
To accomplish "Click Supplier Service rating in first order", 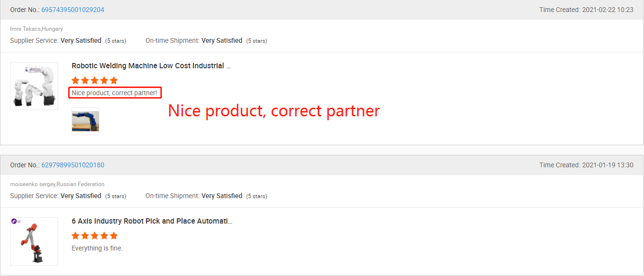I will [x=68, y=41].
